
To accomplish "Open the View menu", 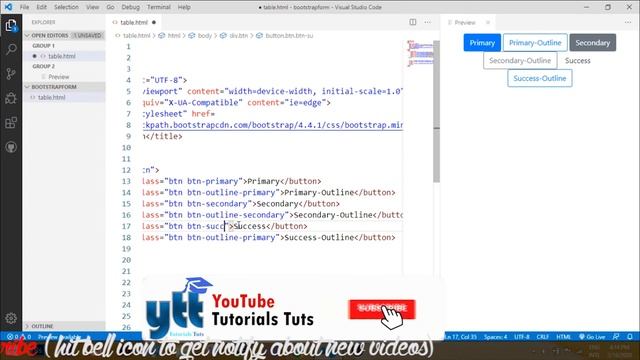I will pos(92,7).
